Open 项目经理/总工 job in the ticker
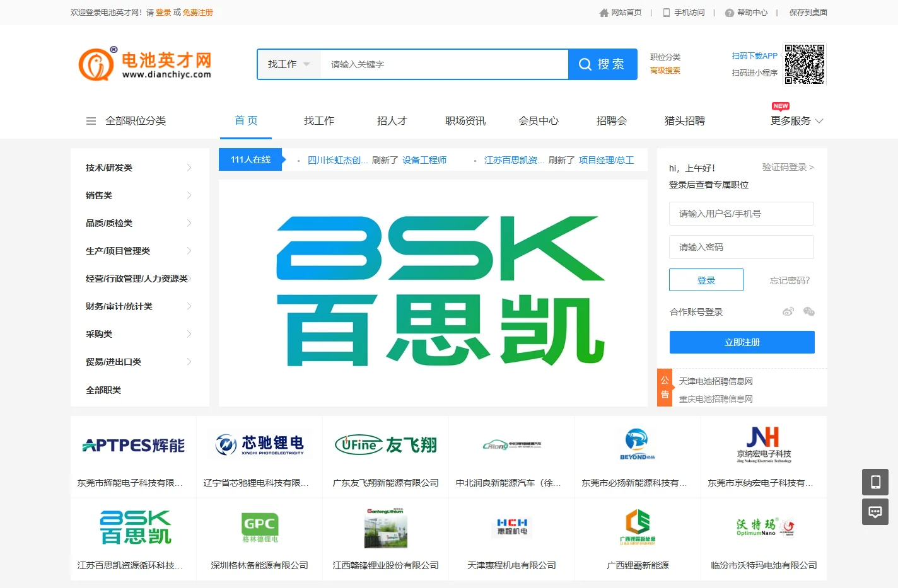Image resolution: width=898 pixels, height=588 pixels. tap(607, 160)
